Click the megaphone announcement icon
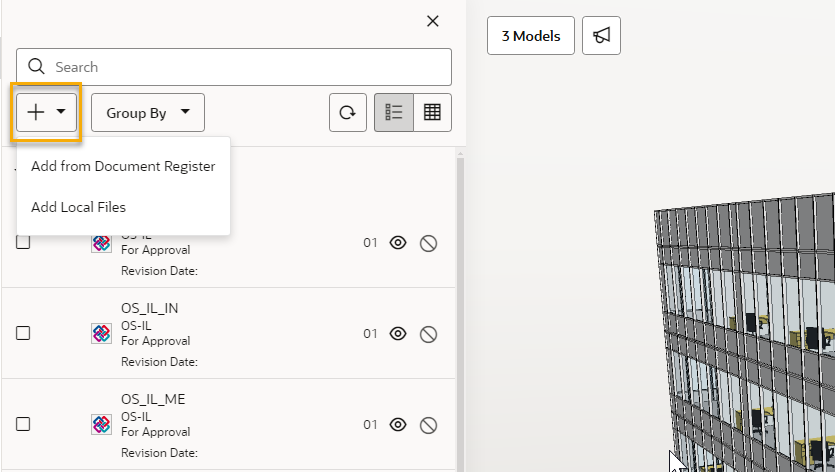This screenshot has width=835, height=472. click(x=601, y=36)
